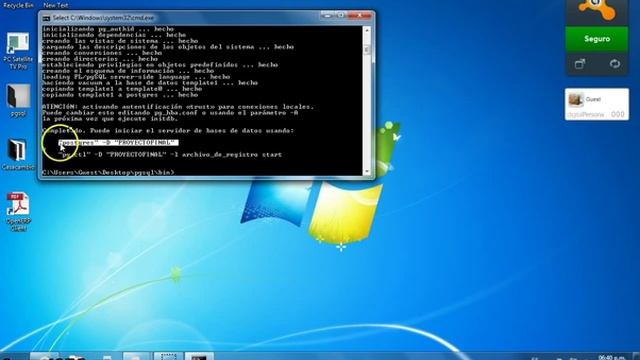The image size is (640, 360).
Task: Click "copiando template1 a postgres ... hecho" line
Action: click(x=120, y=95)
